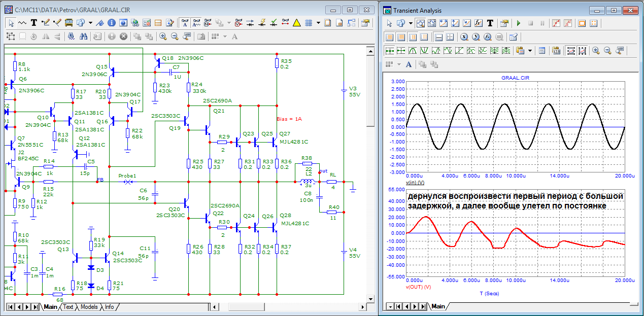Viewport: 644px width, 316px height.
Task: Zoom in on the schematic
Action: (163, 36)
